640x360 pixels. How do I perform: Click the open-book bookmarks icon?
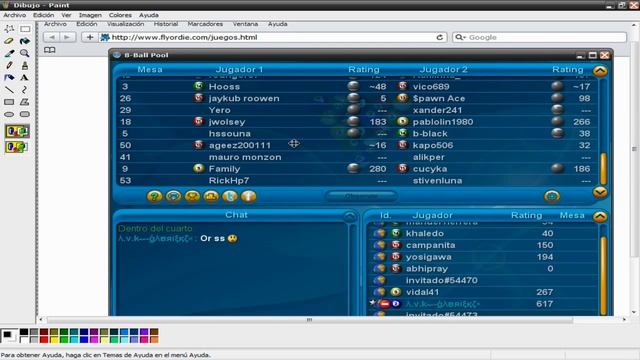49,50
